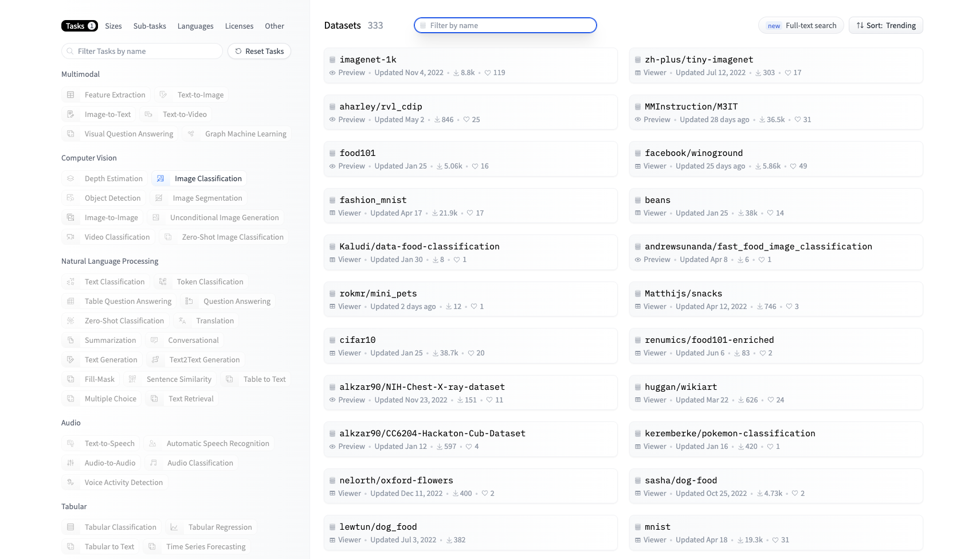
Task: Deselect the Image Classification task filter
Action: tap(199, 179)
